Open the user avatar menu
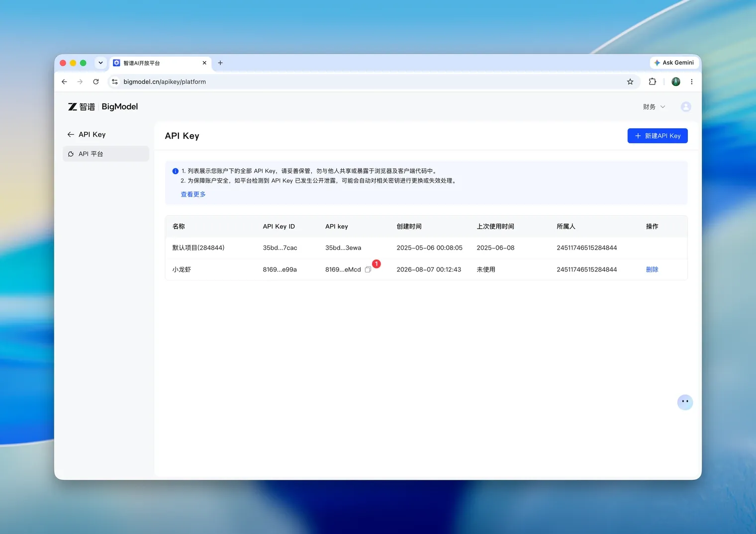 (686, 107)
